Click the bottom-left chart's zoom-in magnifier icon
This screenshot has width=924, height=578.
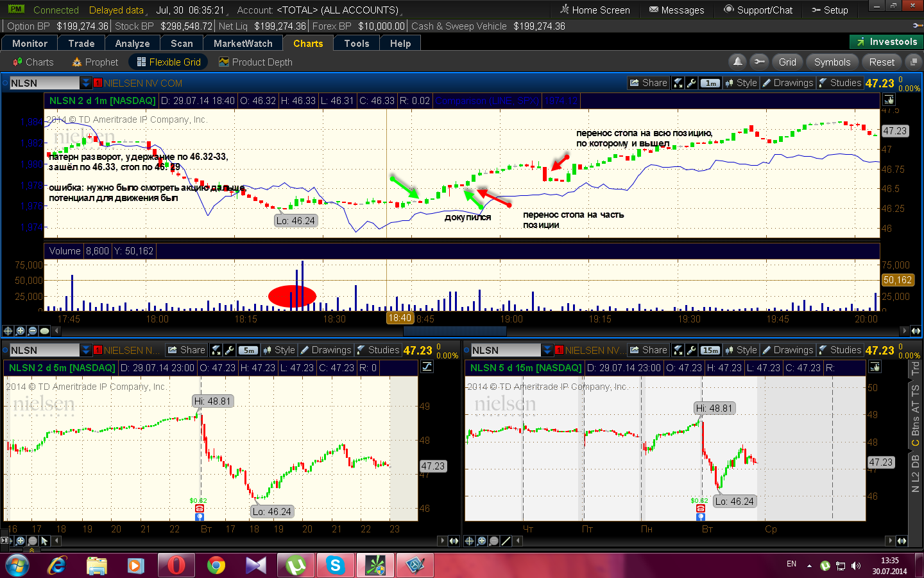pyautogui.click(x=20, y=541)
